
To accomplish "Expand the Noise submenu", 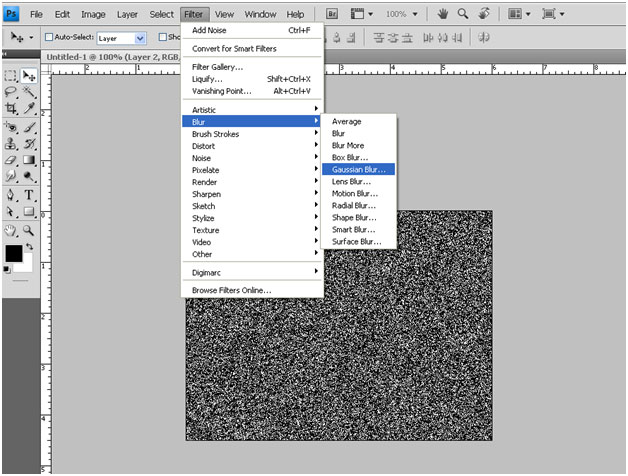I will [x=252, y=158].
